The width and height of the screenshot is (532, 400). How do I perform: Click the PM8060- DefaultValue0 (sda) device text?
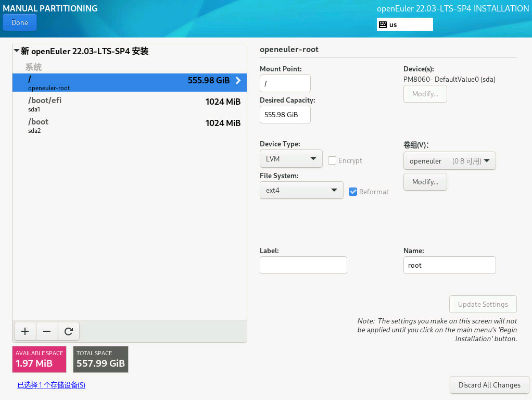(x=449, y=79)
